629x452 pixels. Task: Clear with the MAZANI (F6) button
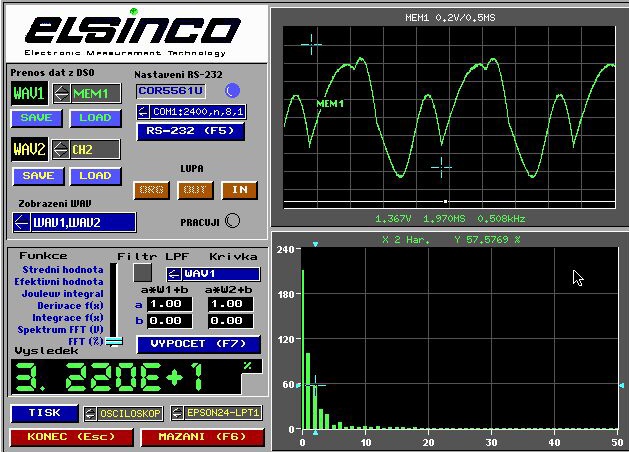(x=202, y=437)
